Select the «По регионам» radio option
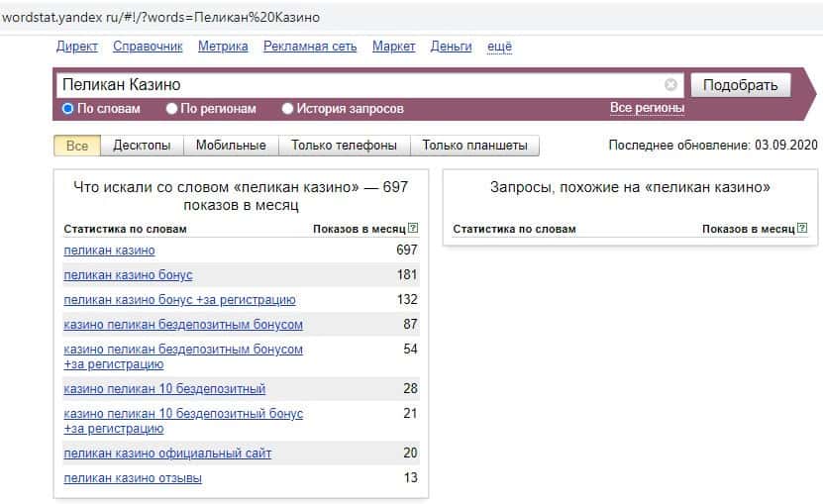This screenshot has width=823, height=504. (x=172, y=109)
